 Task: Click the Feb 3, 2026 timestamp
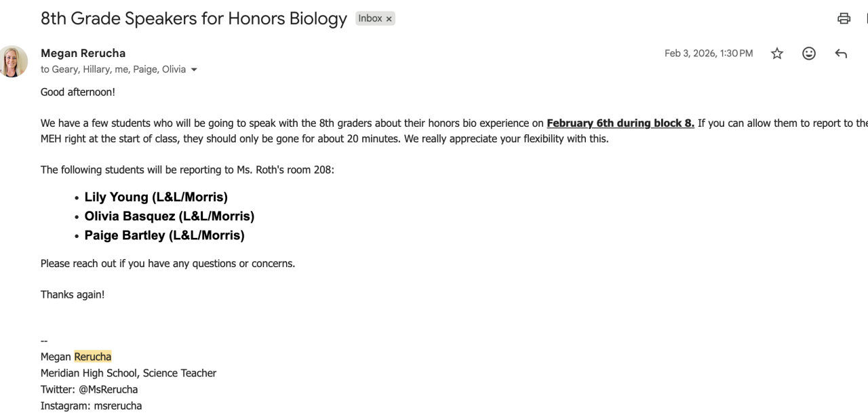[x=708, y=54]
